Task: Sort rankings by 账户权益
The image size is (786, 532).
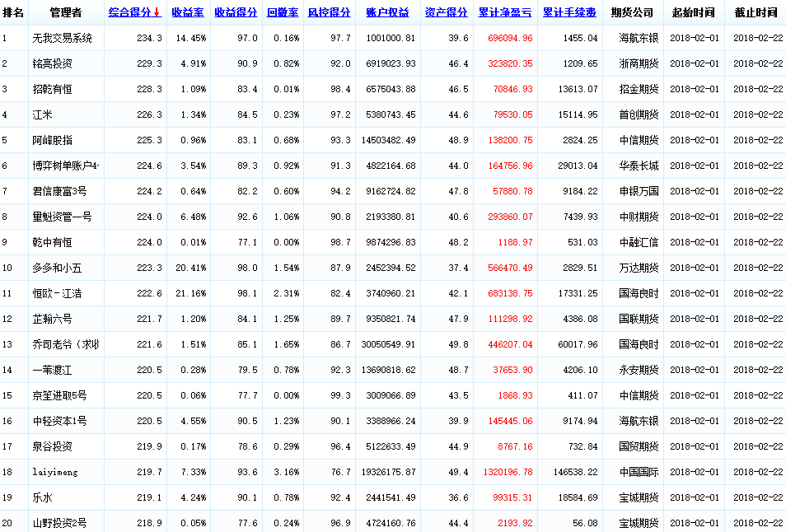Action: coord(387,13)
